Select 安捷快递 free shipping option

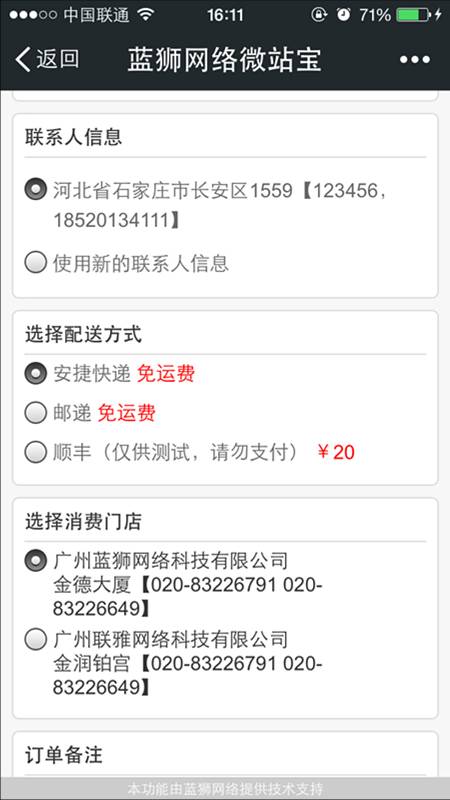(x=36, y=373)
